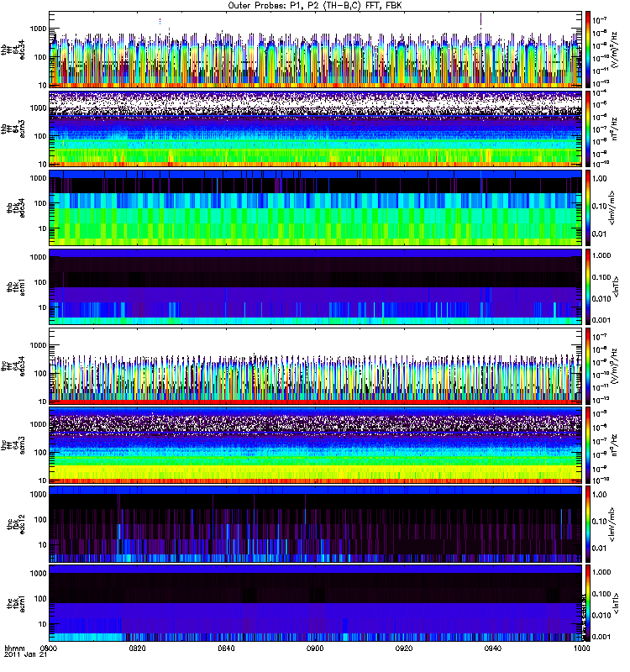Click the 0900 time tick label

tap(315, 648)
